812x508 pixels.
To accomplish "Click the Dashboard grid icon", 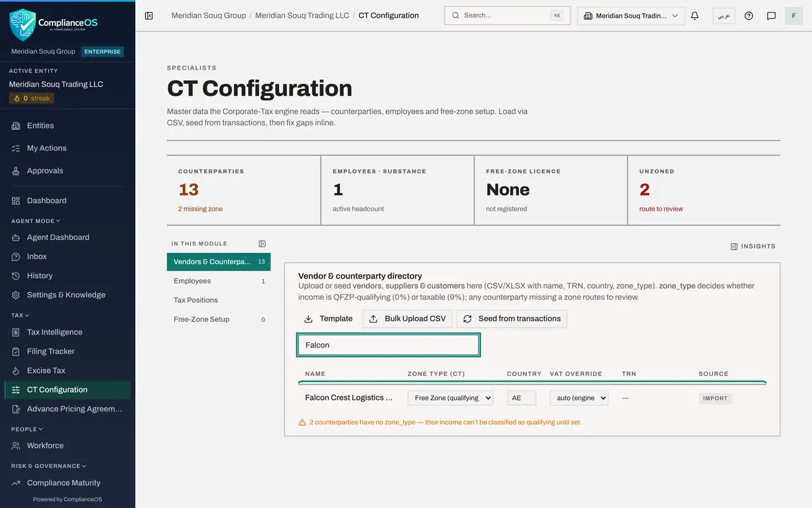I will coord(16,201).
